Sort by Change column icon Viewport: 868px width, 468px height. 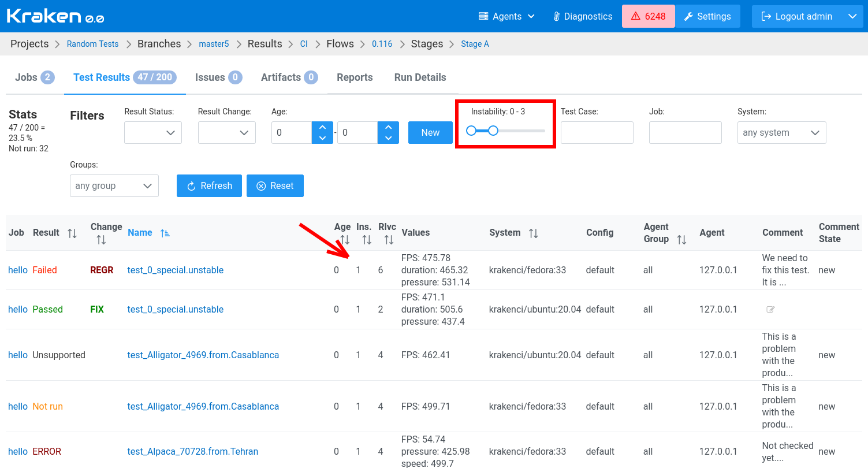coord(101,239)
